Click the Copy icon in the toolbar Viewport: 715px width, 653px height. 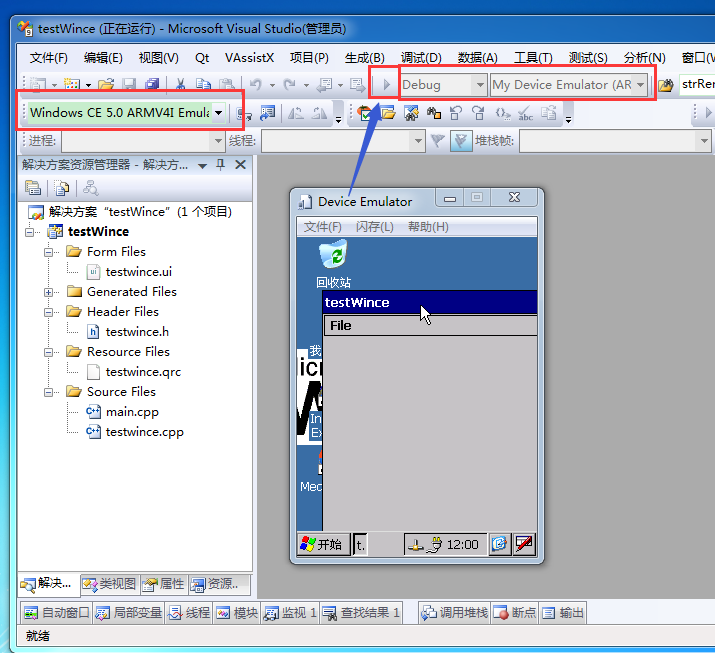(203, 84)
